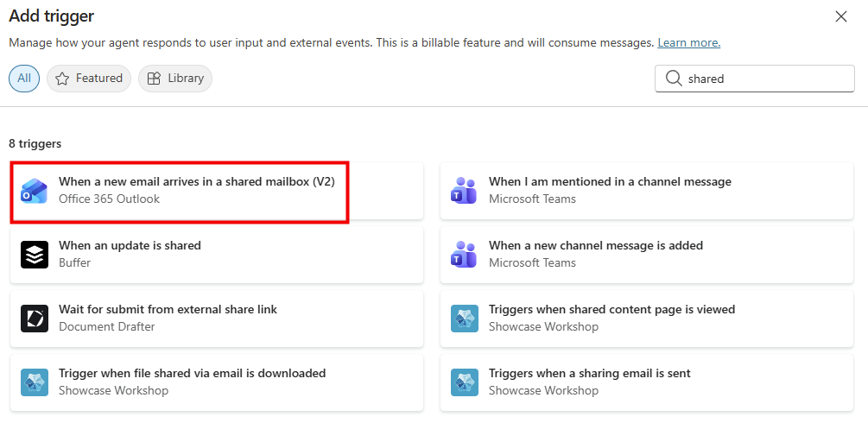Viewport: 868px width, 423px height.
Task: Click the magnifying glass search icon
Action: click(674, 79)
